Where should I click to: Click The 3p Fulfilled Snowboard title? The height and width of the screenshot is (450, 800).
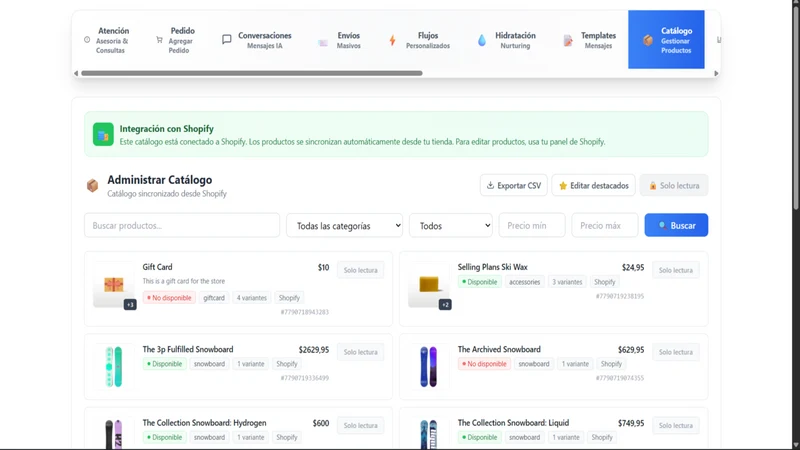coord(188,349)
